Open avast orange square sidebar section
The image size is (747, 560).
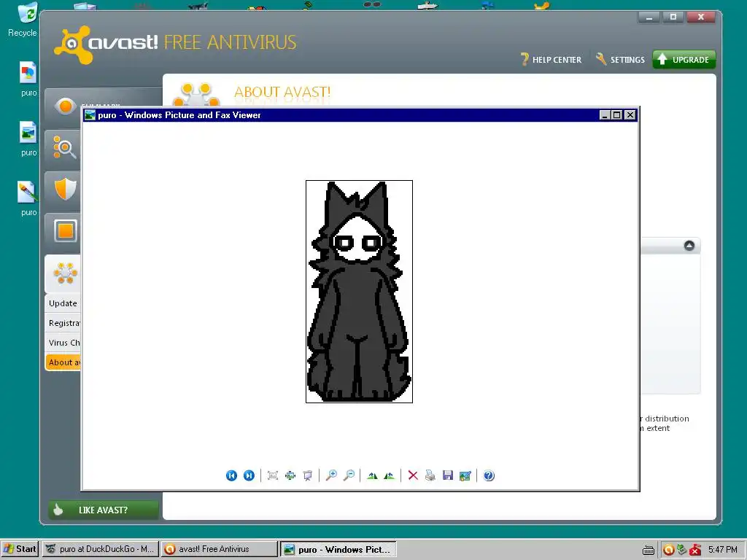click(65, 230)
